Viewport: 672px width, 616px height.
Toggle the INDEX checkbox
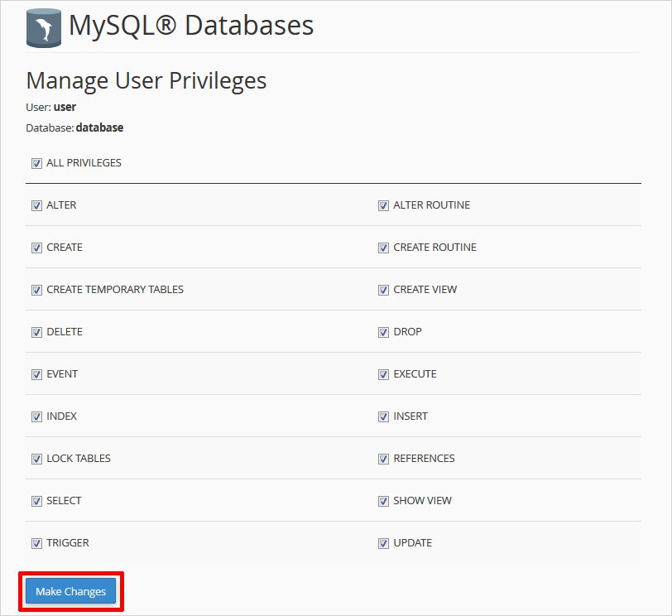coord(36,416)
